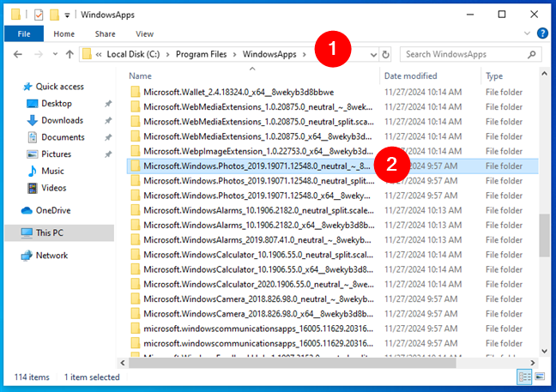Screen dimensions: 556x392
Task: Open the recent locations dropdown arrow
Action: pyautogui.click(x=55, y=54)
